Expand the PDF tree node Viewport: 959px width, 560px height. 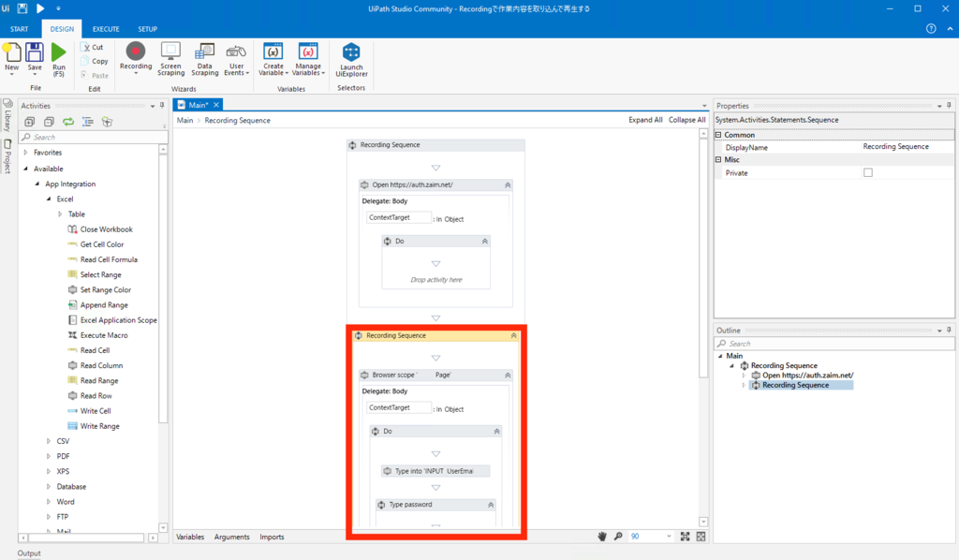click(49, 456)
